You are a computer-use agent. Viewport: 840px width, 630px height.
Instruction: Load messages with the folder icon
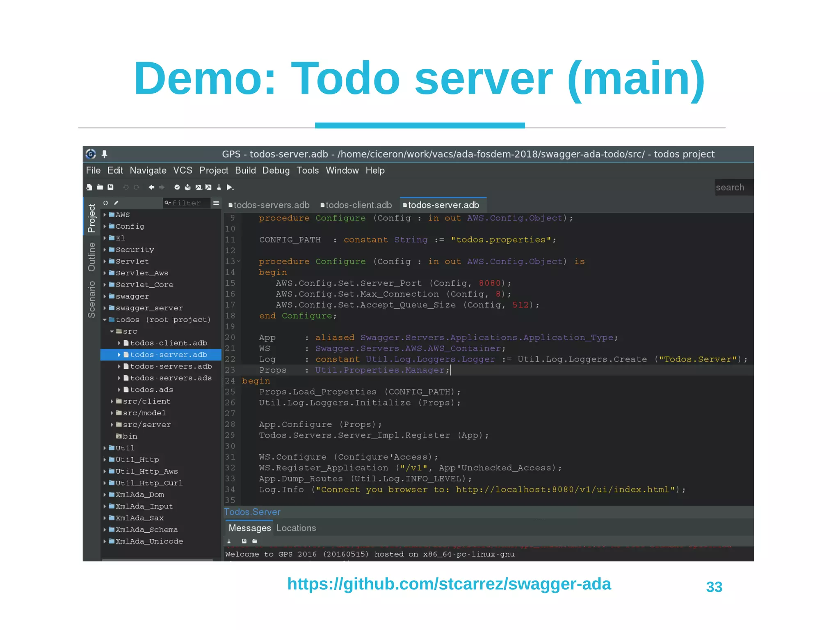255,541
